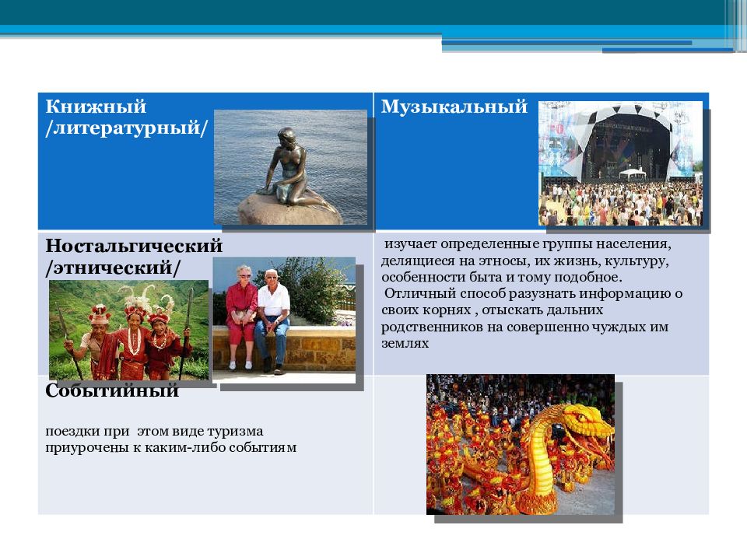This screenshot has height=560, width=747.
Task: Click the word 'землях'
Action: click(405, 343)
